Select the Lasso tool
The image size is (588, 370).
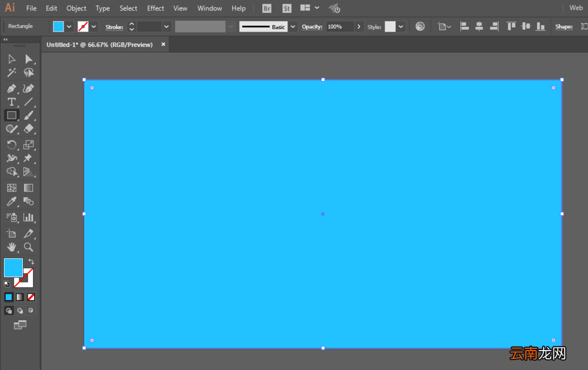28,72
